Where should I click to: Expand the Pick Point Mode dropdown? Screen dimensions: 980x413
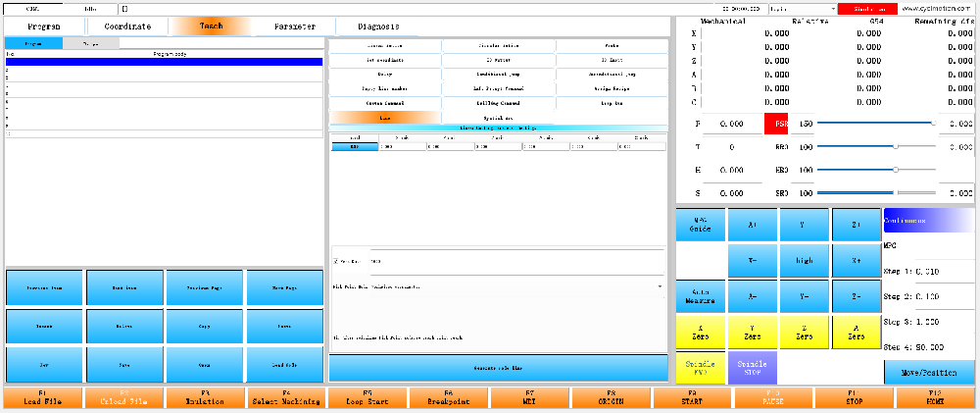[660, 286]
